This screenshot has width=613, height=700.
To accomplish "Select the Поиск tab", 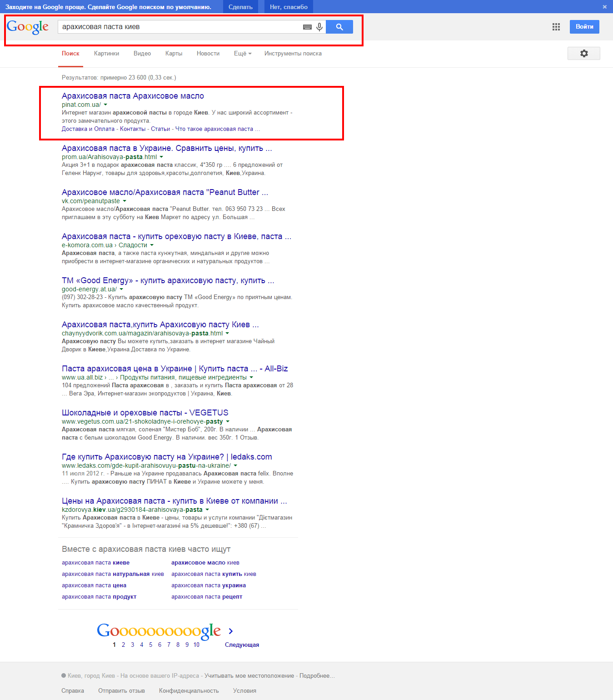I will 70,54.
